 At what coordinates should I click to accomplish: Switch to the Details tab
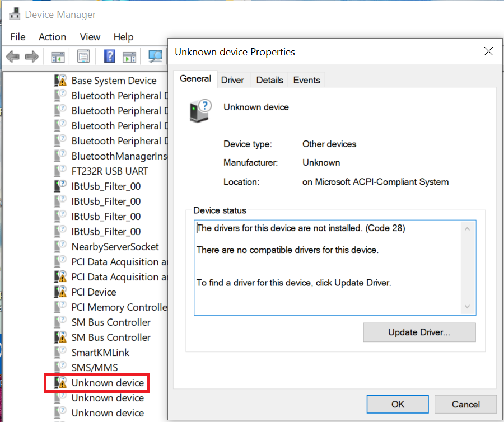click(x=270, y=80)
